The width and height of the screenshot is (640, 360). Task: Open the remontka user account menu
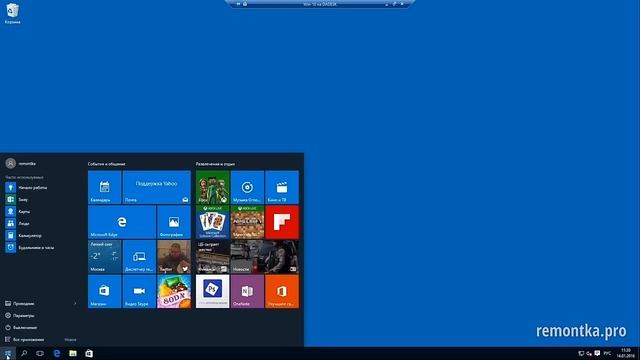pos(21,163)
